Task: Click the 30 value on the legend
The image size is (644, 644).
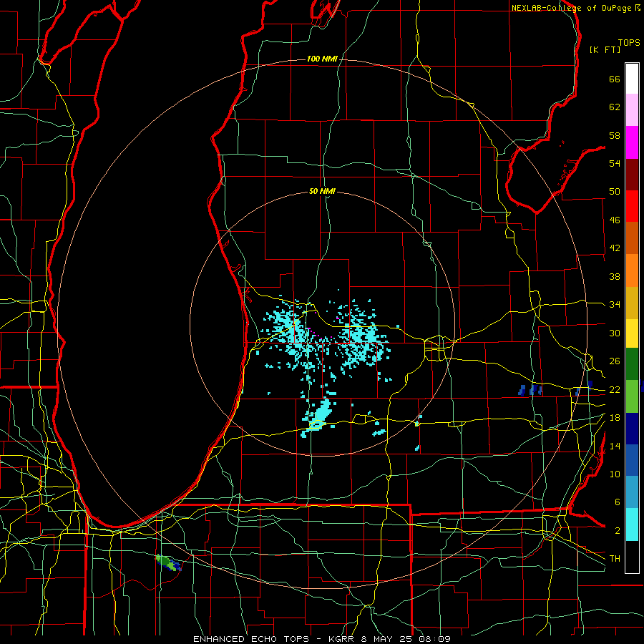Action: 615,333
